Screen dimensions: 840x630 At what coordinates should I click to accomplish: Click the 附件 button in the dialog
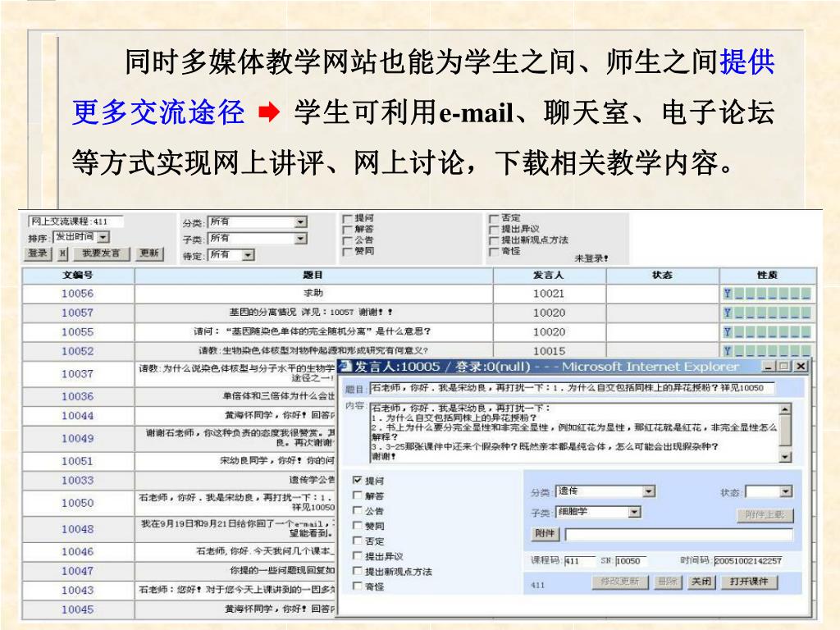[545, 533]
